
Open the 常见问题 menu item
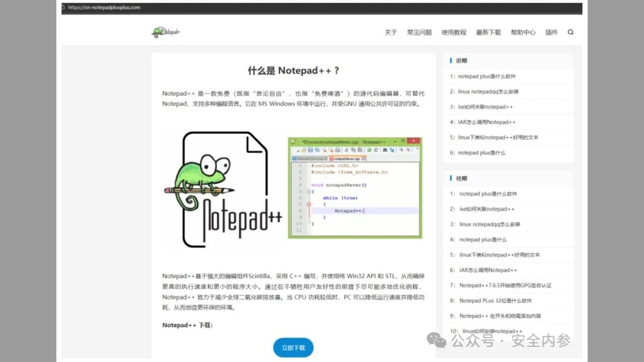click(419, 32)
